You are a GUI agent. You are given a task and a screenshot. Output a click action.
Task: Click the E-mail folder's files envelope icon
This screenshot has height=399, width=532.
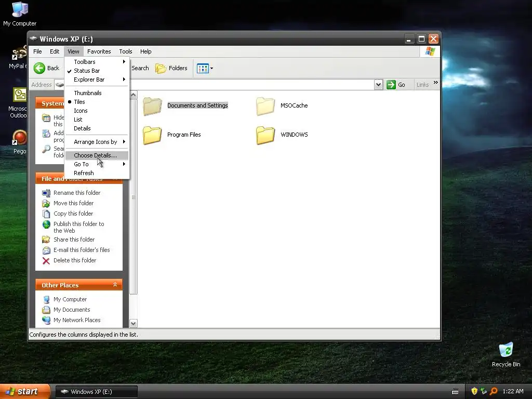coord(46,250)
